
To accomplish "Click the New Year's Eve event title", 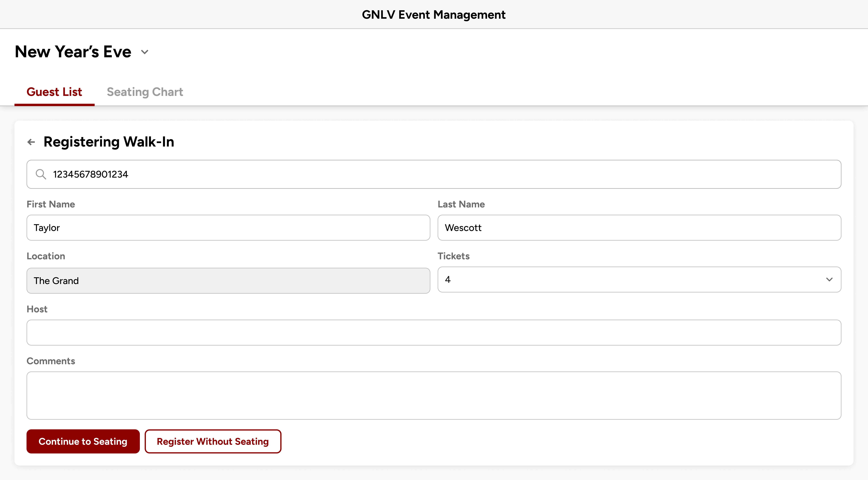I will coord(73,52).
